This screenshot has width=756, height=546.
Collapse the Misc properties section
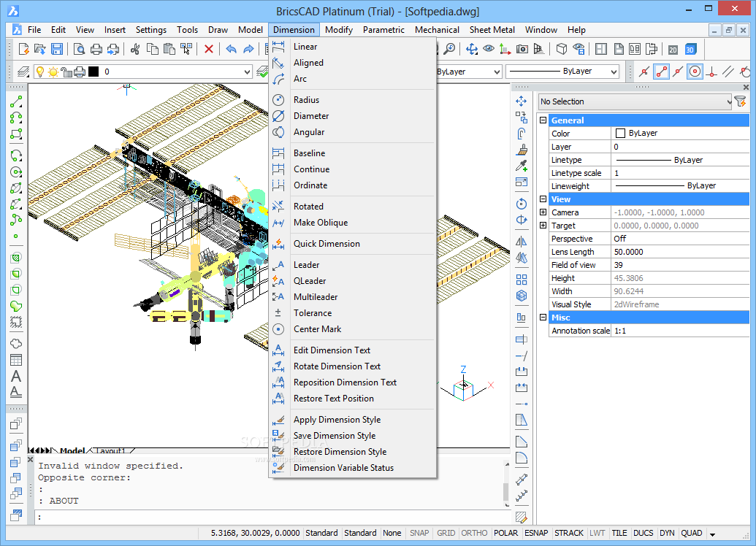pyautogui.click(x=543, y=318)
